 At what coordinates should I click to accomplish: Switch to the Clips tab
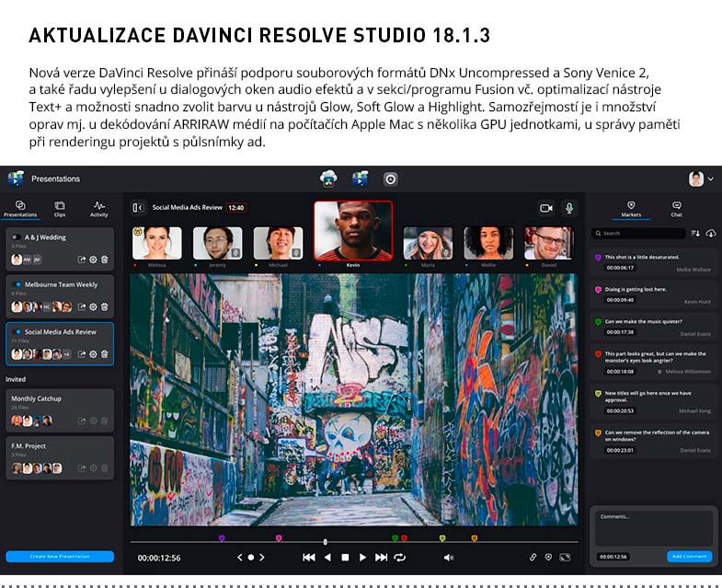pyautogui.click(x=60, y=209)
